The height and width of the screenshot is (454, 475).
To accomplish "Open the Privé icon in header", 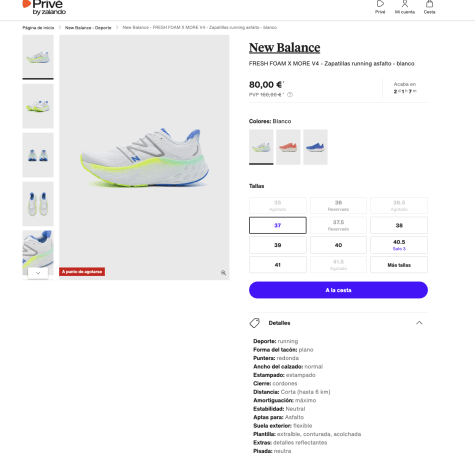I will tap(380, 4).
